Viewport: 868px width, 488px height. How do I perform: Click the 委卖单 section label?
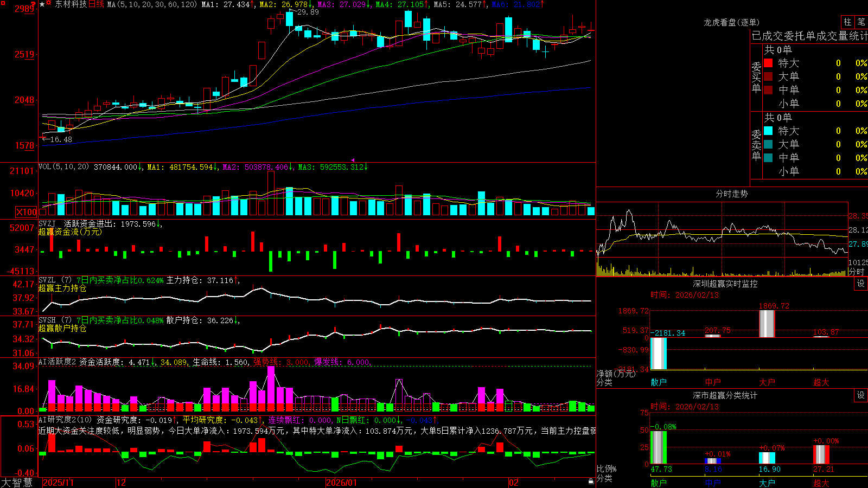coord(756,145)
